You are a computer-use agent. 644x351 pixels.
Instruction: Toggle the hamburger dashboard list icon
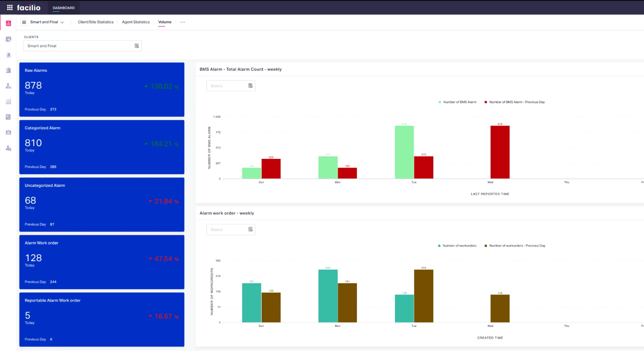tap(24, 22)
